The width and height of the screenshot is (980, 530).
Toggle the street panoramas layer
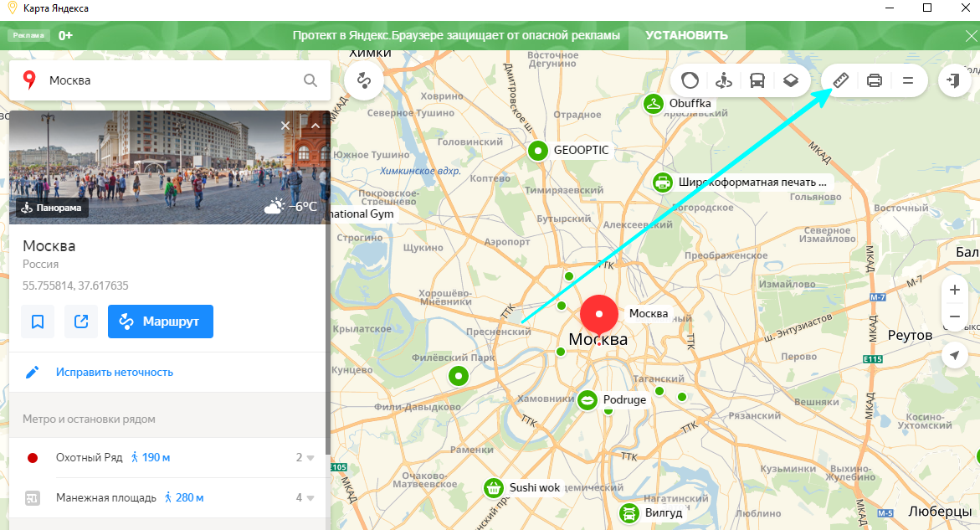click(x=724, y=80)
